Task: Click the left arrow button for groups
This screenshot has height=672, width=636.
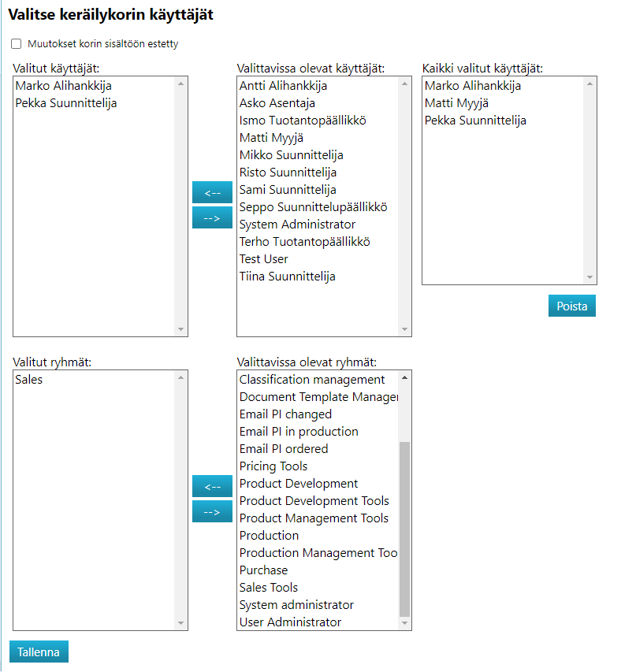Action: tap(212, 486)
